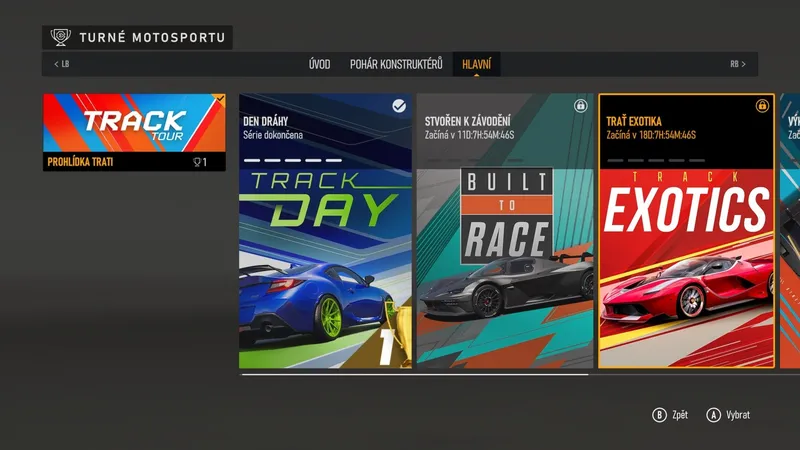Click lock icon on Trať Exotika card

762,106
